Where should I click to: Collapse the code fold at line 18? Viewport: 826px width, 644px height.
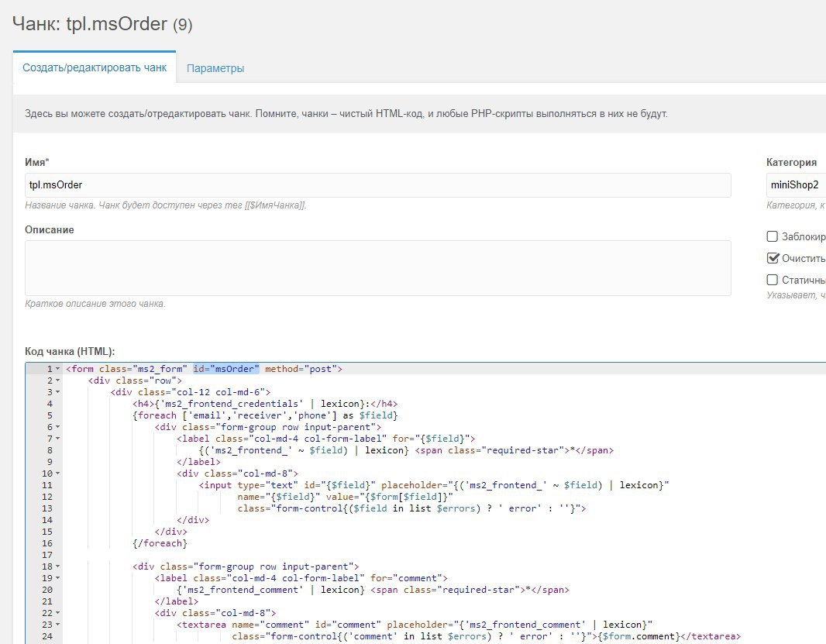[x=58, y=567]
